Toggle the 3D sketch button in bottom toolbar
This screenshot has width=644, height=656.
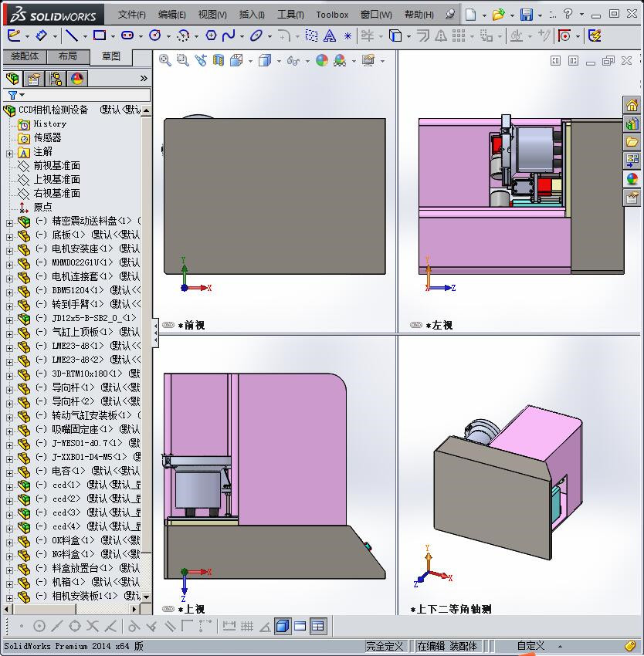(283, 626)
